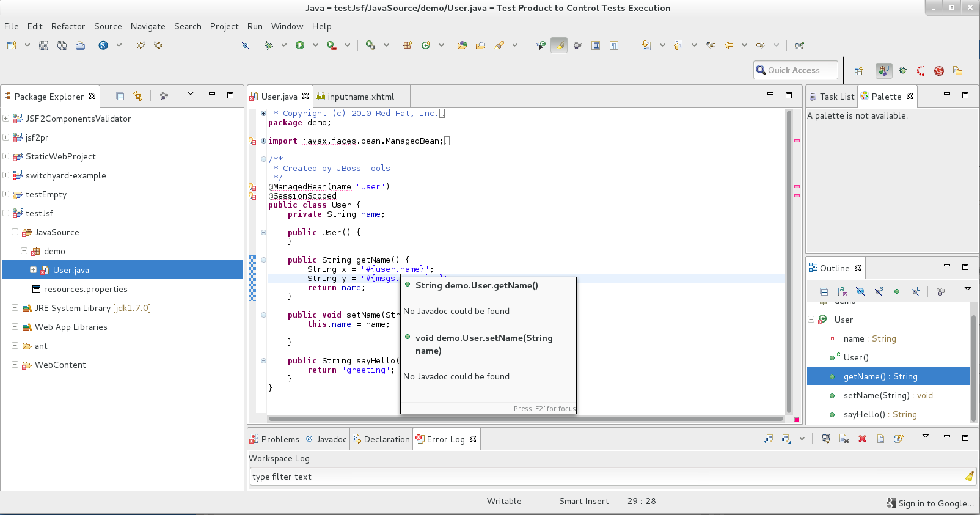Click the External Tools run icon
The height and width of the screenshot is (515, 980).
point(331,45)
